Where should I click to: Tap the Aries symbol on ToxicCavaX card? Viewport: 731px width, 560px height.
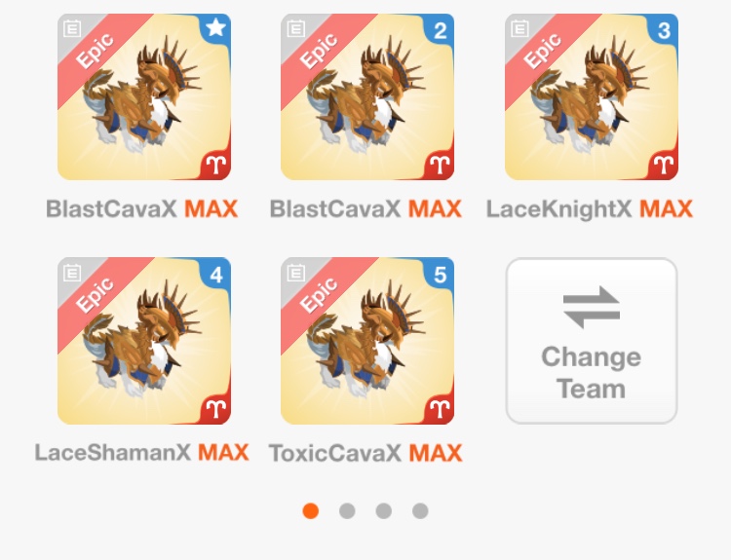tap(440, 409)
